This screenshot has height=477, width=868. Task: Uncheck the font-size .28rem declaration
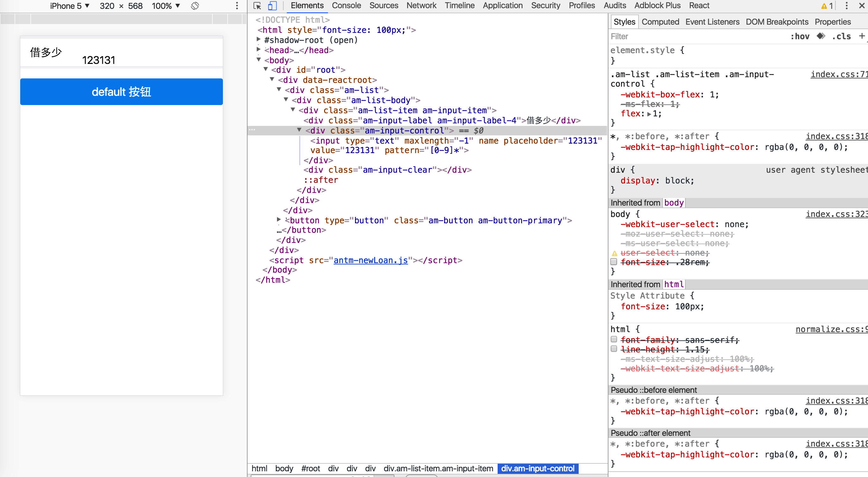614,262
